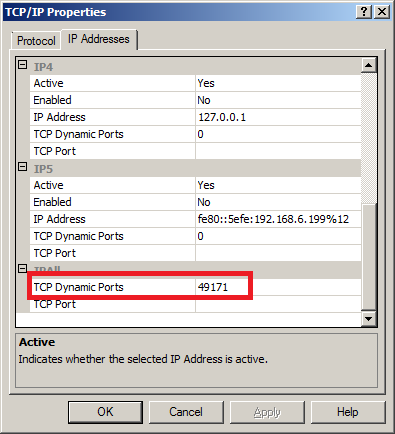Collapse the IPAll section
395x434 pixels.
pyautogui.click(x=22, y=269)
